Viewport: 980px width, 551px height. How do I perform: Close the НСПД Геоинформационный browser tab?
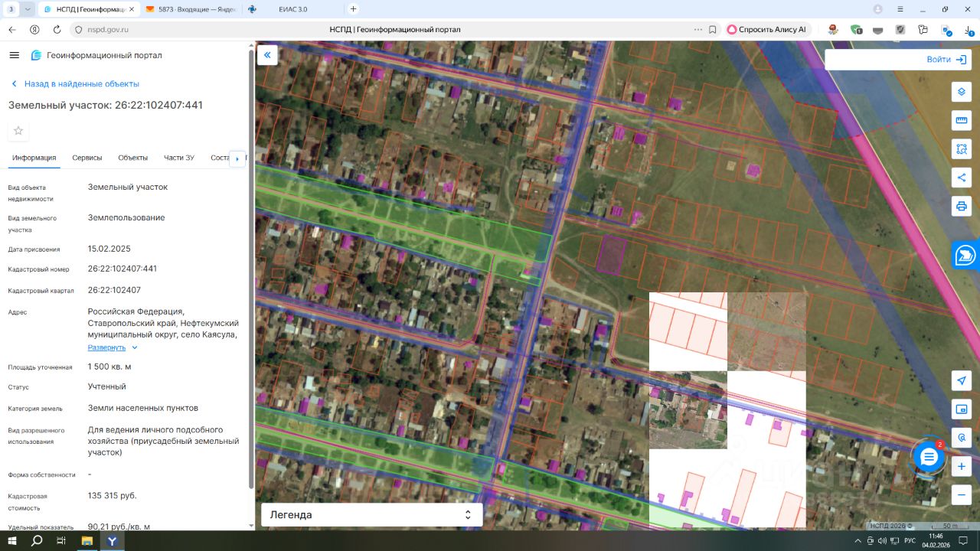131,9
